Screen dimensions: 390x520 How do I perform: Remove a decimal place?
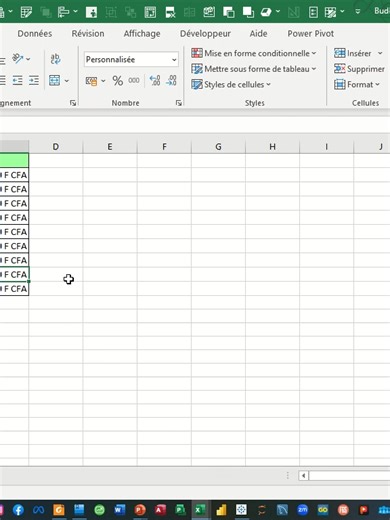tap(171, 80)
